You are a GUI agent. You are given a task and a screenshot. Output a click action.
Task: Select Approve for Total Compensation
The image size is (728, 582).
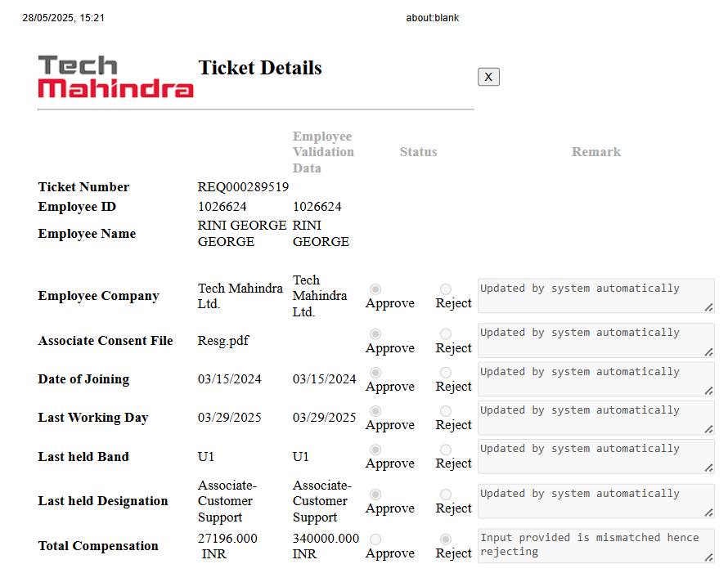coord(375,539)
